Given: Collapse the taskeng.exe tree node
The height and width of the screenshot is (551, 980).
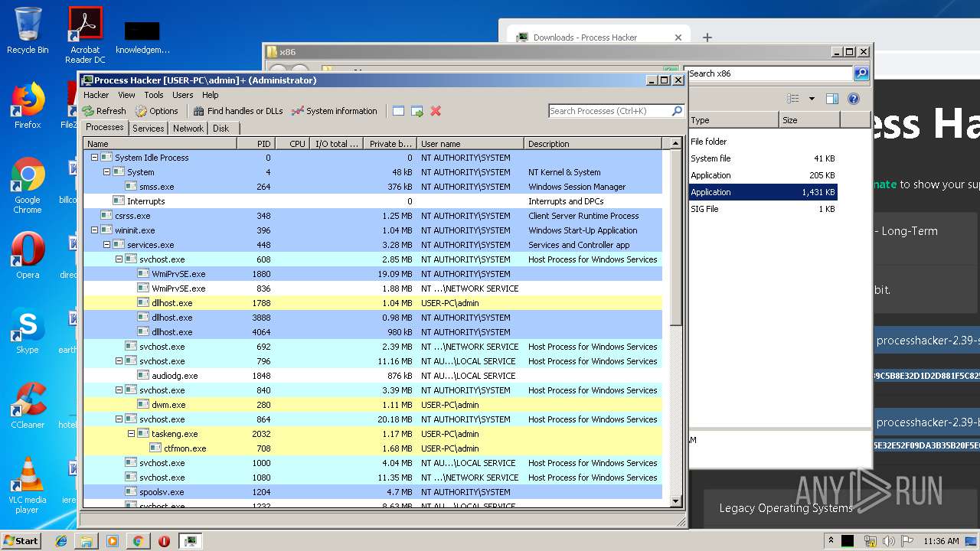Looking at the screenshot, I should (x=131, y=434).
